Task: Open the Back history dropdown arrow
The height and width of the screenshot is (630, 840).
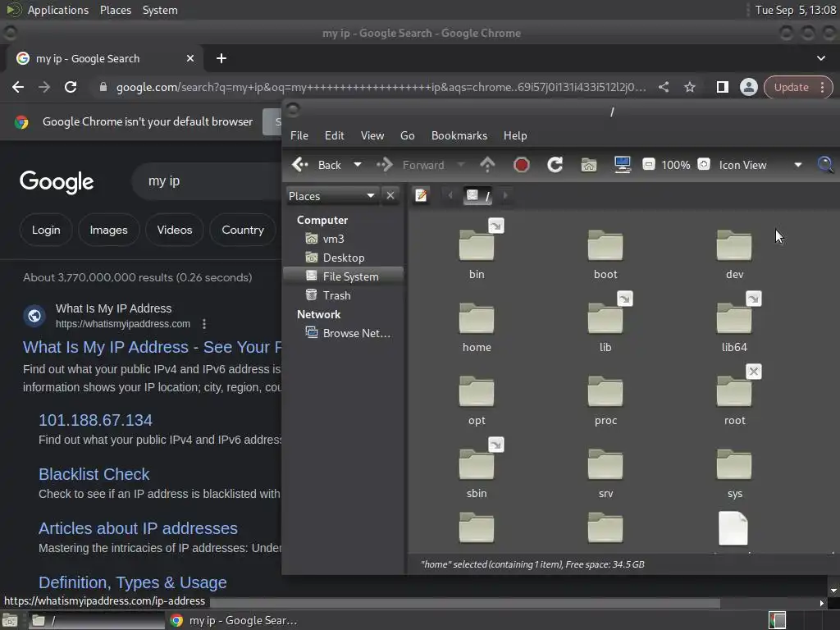Action: [x=358, y=165]
